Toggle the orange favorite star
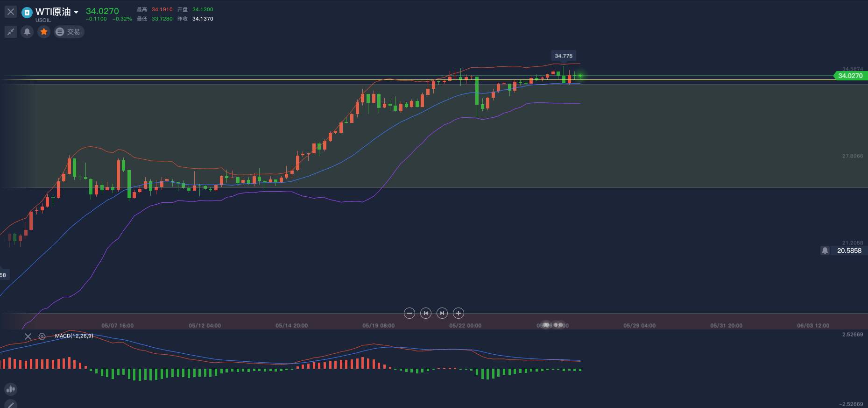Image resolution: width=868 pixels, height=408 pixels. click(44, 32)
